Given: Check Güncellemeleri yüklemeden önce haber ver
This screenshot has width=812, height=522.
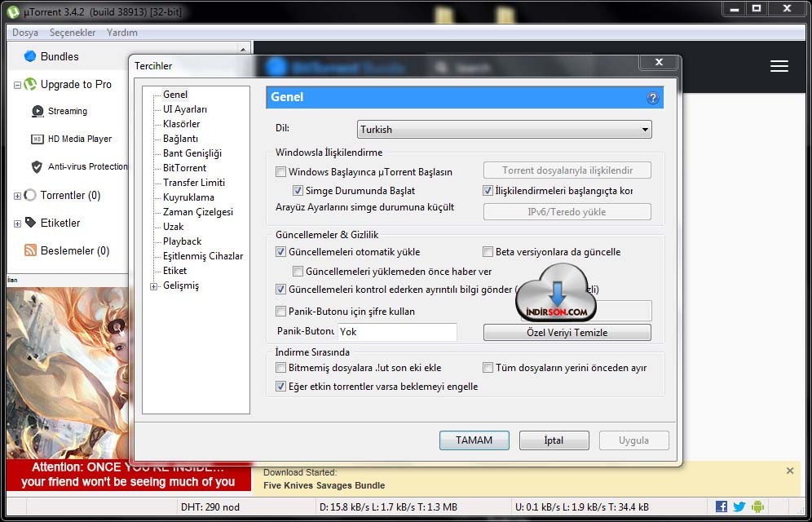Looking at the screenshot, I should (298, 272).
